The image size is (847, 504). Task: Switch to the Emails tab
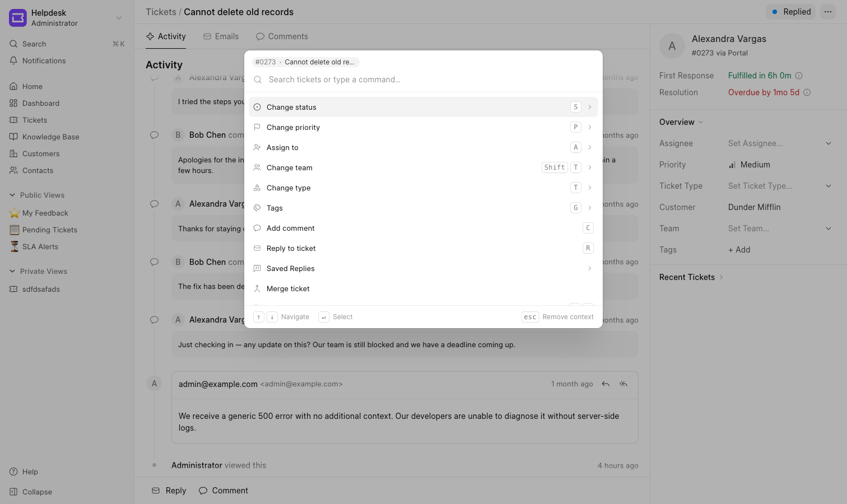tap(221, 36)
